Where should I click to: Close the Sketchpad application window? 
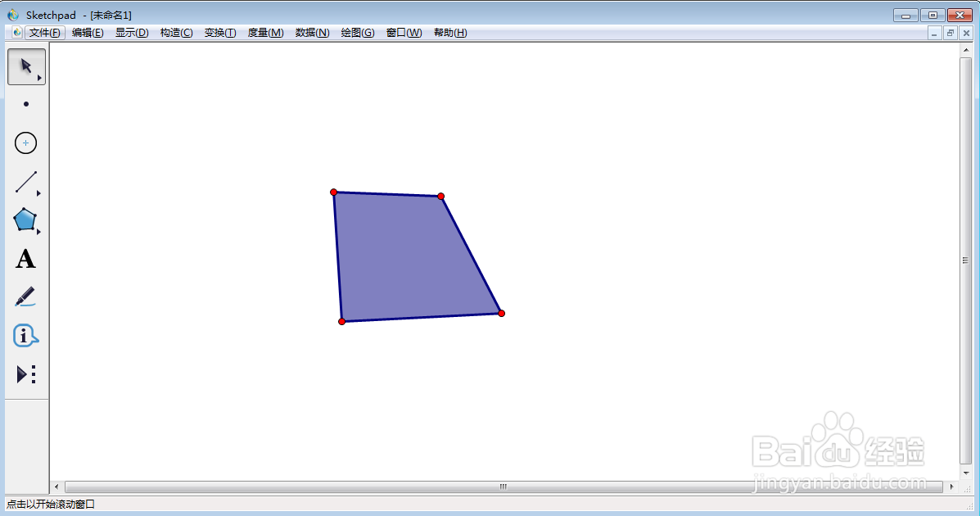tap(960, 15)
